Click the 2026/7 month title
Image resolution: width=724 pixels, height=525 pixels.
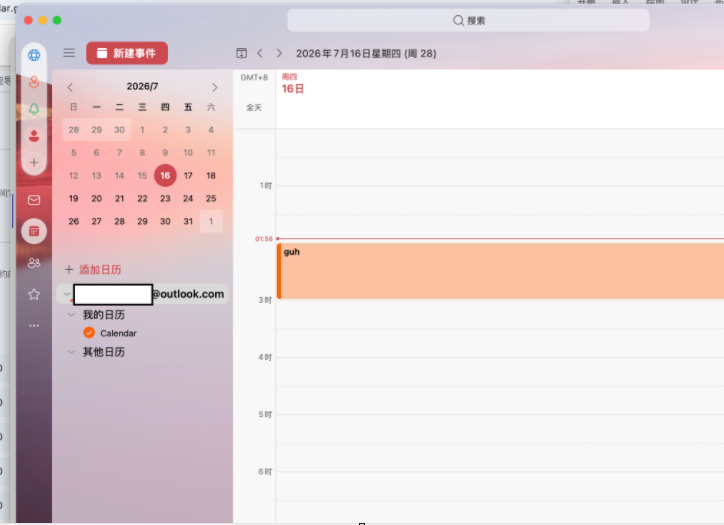pyautogui.click(x=142, y=86)
